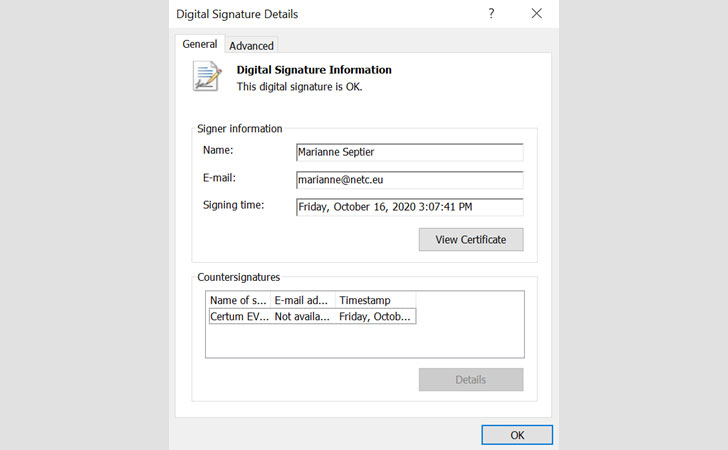Click the E-mail address column header

click(x=302, y=300)
